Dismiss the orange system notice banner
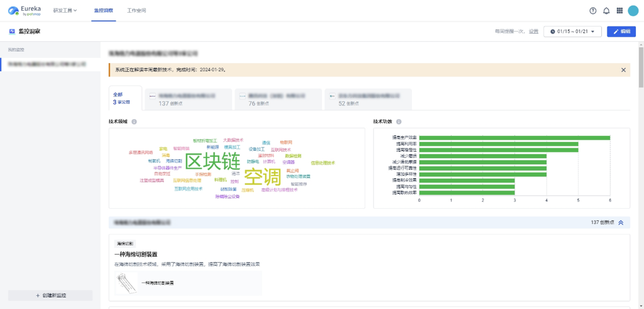644x309 pixels. point(623,70)
